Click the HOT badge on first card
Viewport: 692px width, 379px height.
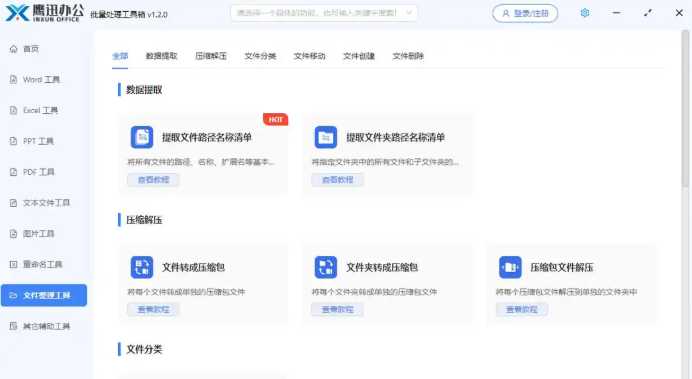coord(276,120)
